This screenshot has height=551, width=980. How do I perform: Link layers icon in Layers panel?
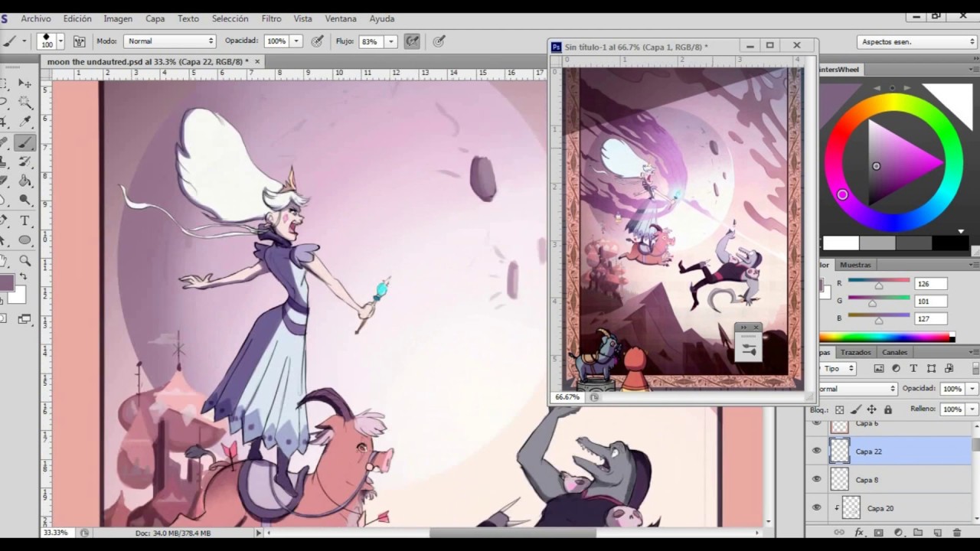[x=839, y=532]
